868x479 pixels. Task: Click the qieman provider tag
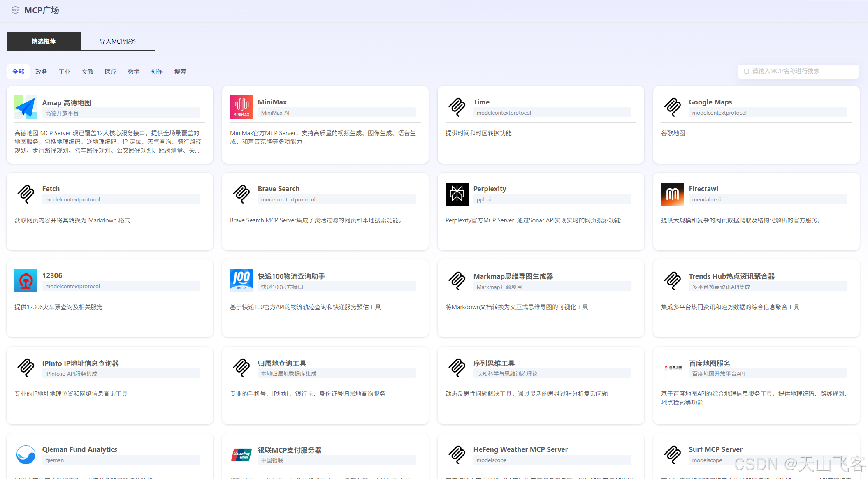[x=121, y=460]
